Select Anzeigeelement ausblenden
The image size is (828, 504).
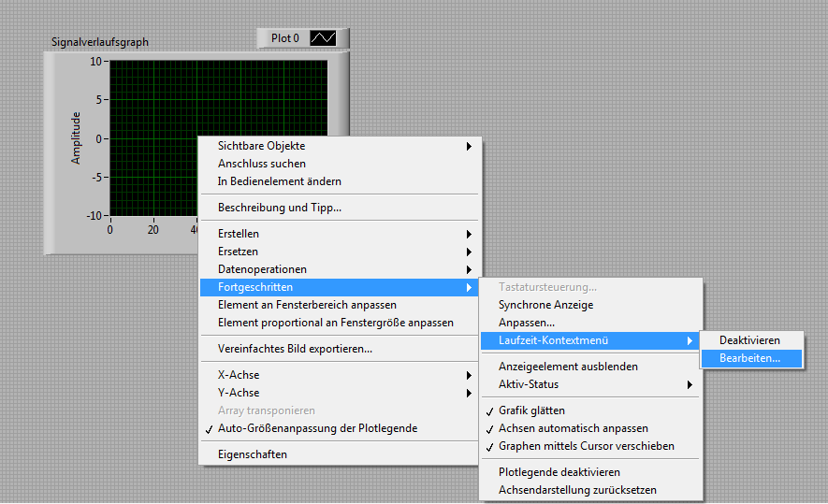pos(590,367)
